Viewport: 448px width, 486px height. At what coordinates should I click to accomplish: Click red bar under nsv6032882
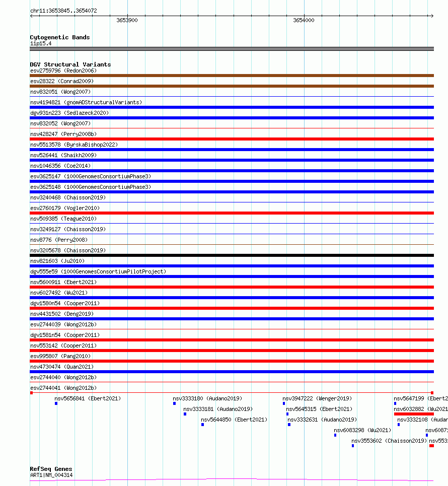pos(414,414)
